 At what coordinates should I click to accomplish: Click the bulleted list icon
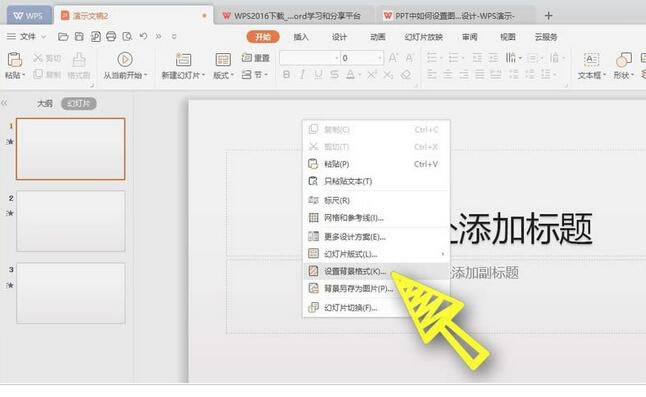coord(432,58)
